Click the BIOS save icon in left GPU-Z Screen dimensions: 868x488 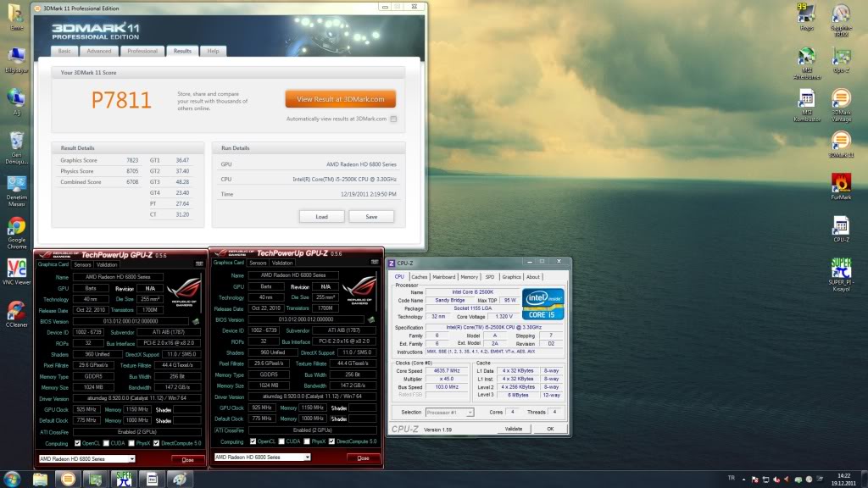[197, 320]
